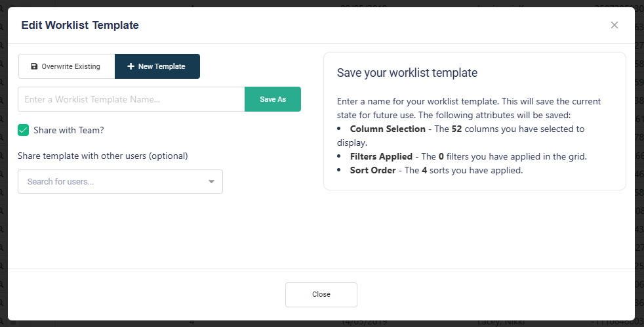The image size is (644, 327).
Task: Click the 'Edit Worklist Template' dialog title
Action: [80, 25]
